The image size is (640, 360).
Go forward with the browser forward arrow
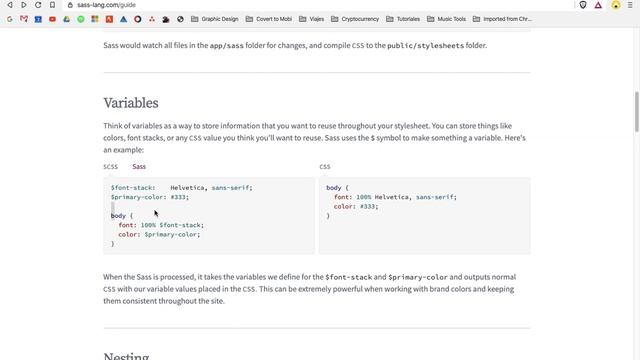[24, 5]
